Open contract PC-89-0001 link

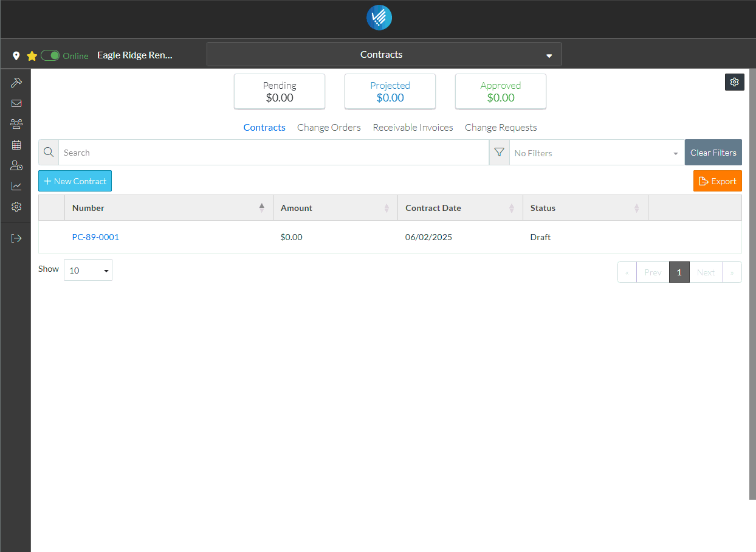click(x=95, y=237)
